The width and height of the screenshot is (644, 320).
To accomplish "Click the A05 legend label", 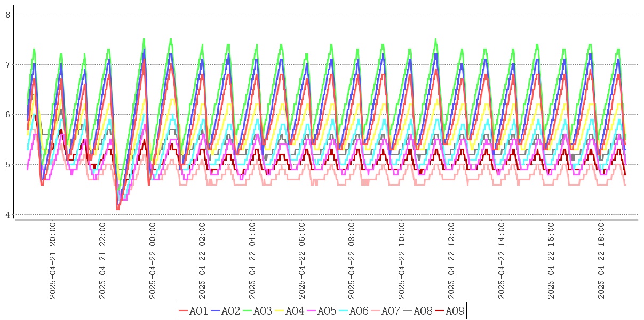I will pyautogui.click(x=321, y=311).
